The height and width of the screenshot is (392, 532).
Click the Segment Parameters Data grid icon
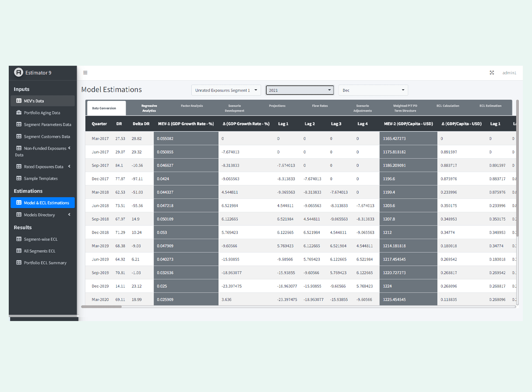(x=18, y=124)
